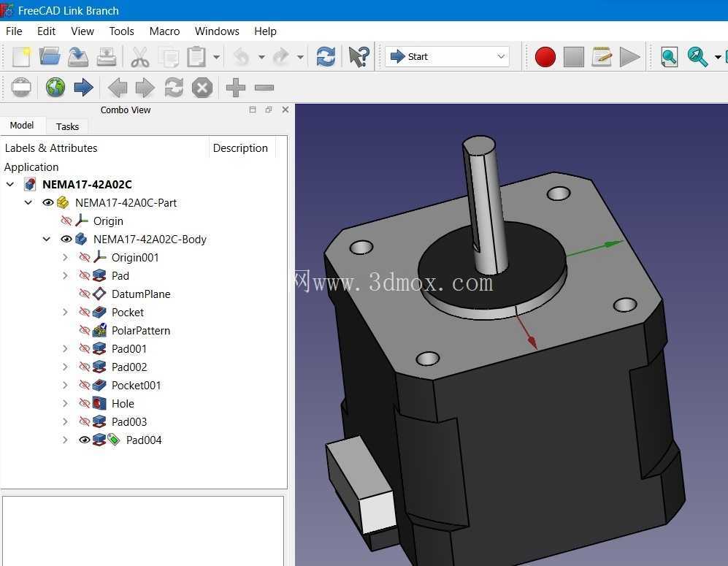
Task: Open the Help menu
Action: coord(265,31)
